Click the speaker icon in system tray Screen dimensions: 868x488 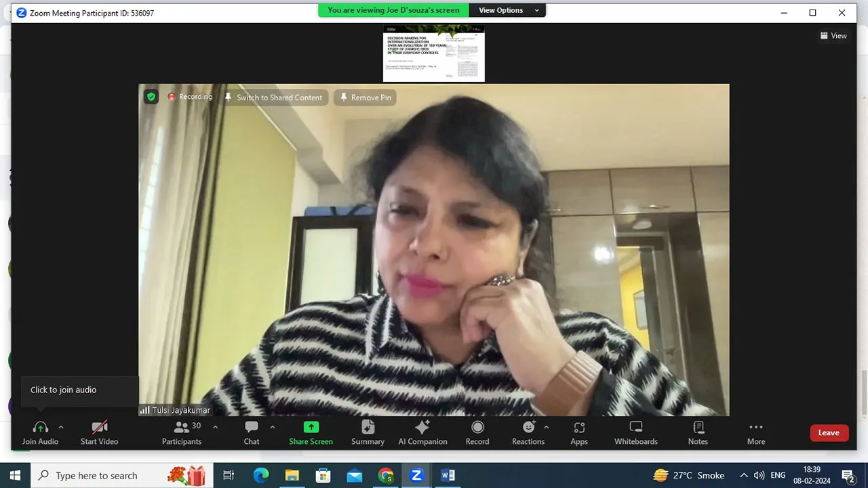click(759, 475)
